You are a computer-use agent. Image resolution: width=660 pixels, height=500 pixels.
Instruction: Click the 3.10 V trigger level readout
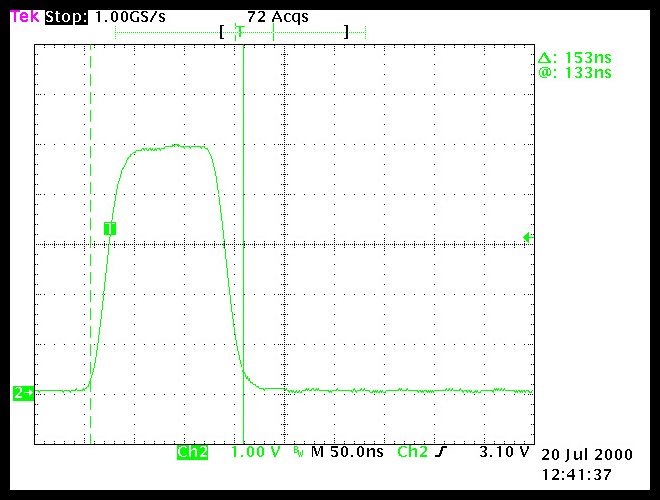tap(504, 452)
